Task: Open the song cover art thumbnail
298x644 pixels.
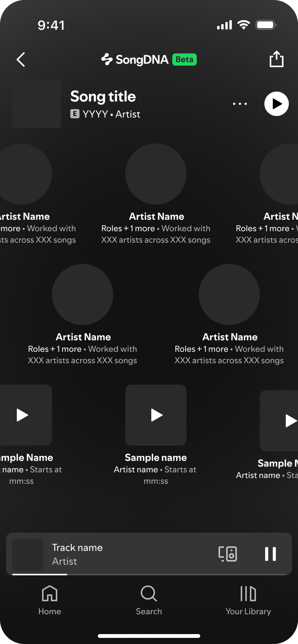Action: point(37,104)
